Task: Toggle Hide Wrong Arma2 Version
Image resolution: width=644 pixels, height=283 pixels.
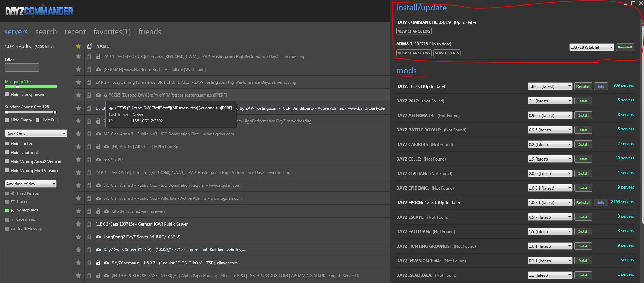Action: tap(7, 161)
